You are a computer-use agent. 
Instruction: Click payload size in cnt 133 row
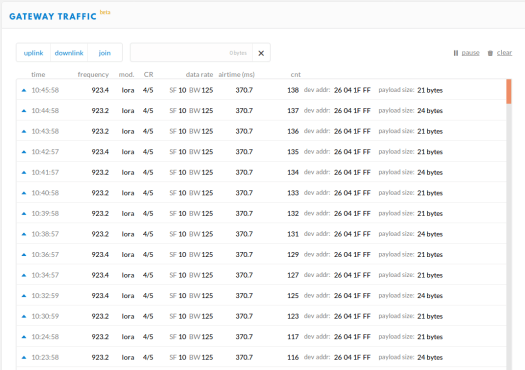click(x=410, y=193)
